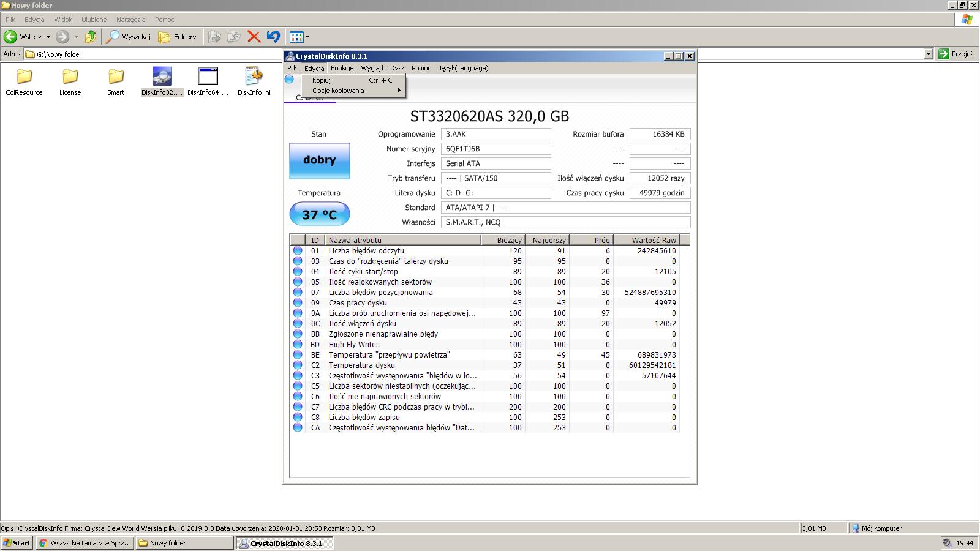Open Plik menu in CrystalDiskInfo
Viewport: 980px width, 551px height.
pos(292,68)
